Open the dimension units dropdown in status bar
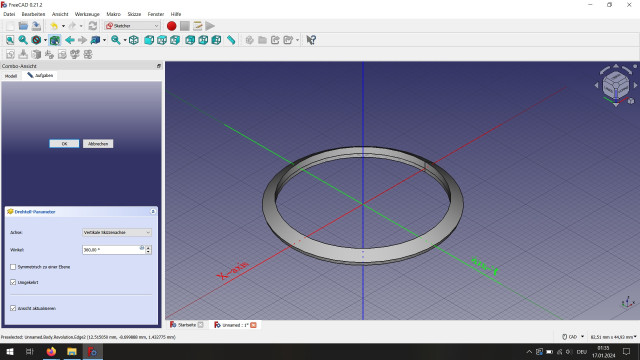This screenshot has width=640, height=360. click(613, 337)
